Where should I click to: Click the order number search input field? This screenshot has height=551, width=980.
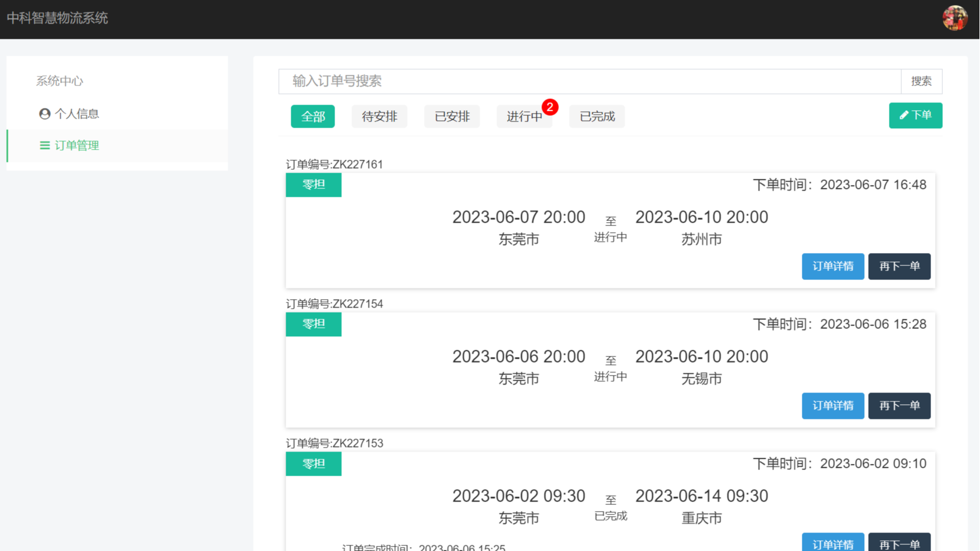pyautogui.click(x=589, y=82)
